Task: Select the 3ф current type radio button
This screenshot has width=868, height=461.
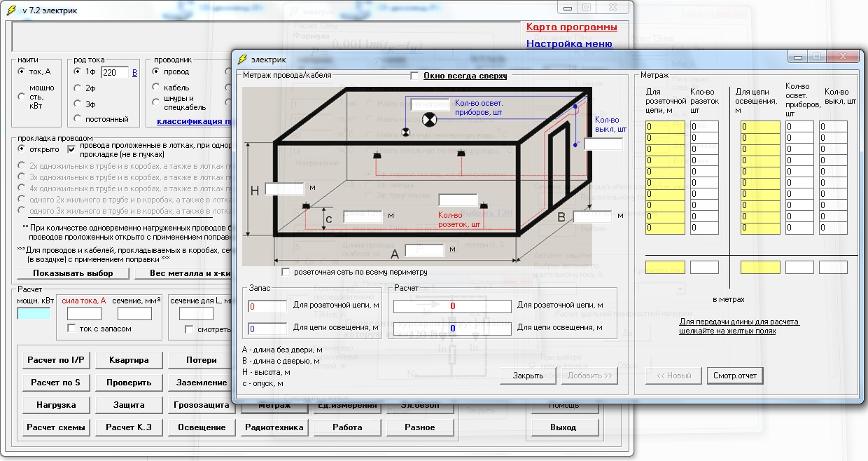Action: click(x=78, y=104)
